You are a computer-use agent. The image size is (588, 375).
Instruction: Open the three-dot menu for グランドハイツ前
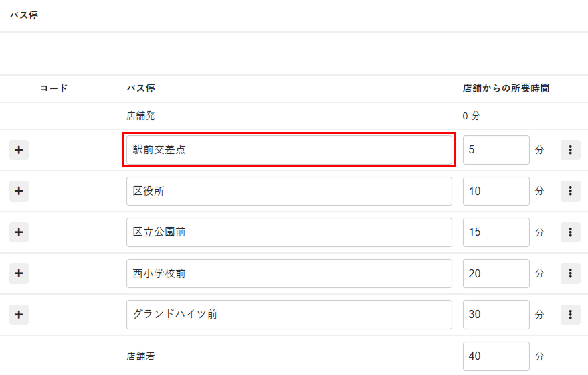point(570,314)
